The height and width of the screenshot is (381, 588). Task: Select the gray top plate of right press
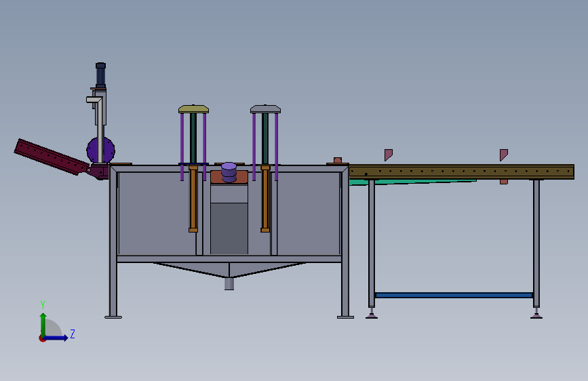(265, 109)
